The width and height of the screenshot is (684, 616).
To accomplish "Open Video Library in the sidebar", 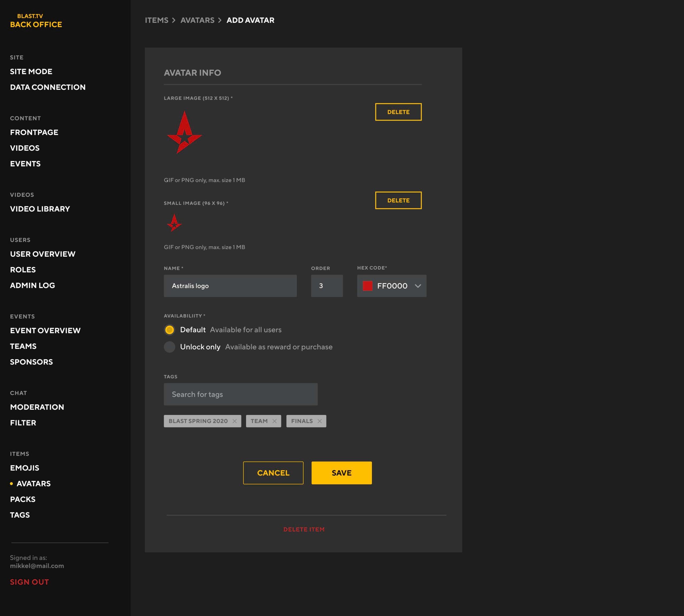I will pos(40,209).
